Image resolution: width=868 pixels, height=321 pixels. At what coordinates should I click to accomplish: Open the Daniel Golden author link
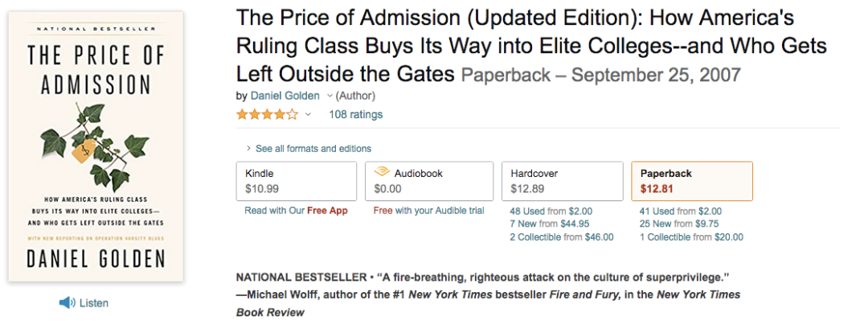click(285, 96)
